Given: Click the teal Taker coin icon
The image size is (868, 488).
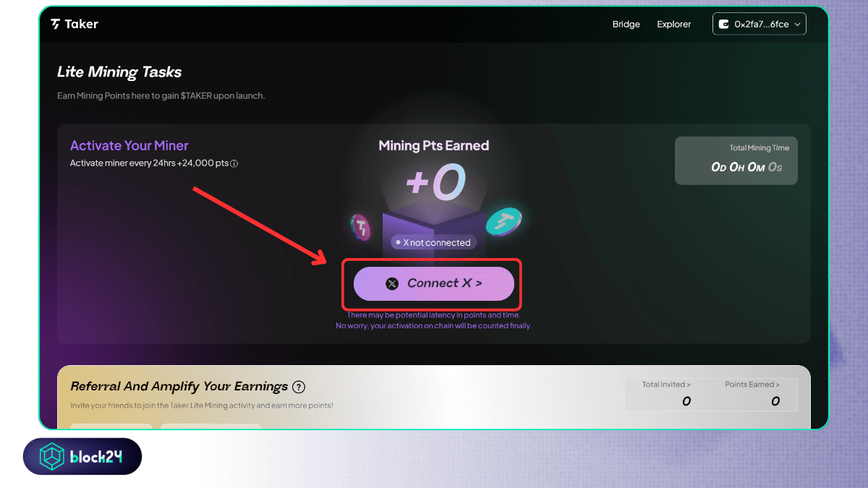Looking at the screenshot, I should click(503, 221).
